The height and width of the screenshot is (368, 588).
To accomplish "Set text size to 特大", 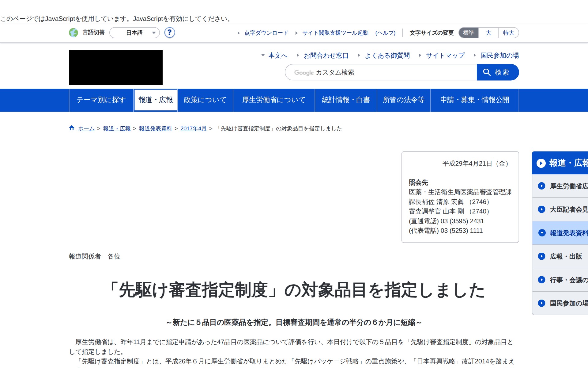I will 508,33.
